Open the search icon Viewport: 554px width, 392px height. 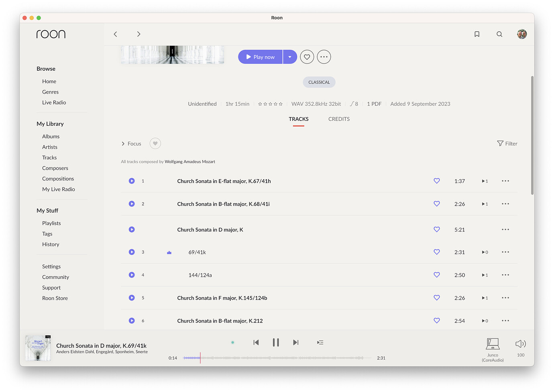click(x=499, y=34)
